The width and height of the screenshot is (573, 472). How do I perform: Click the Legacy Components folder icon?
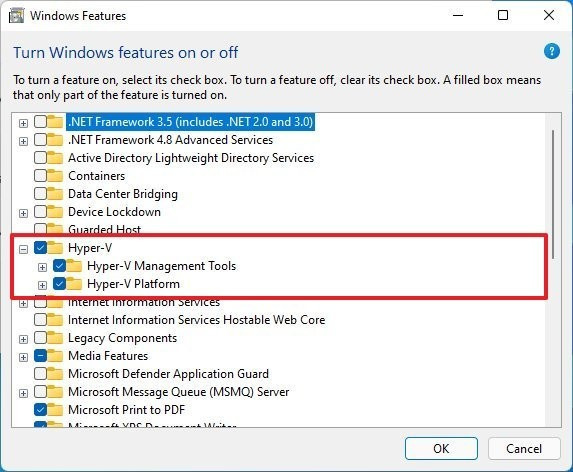tap(55, 338)
